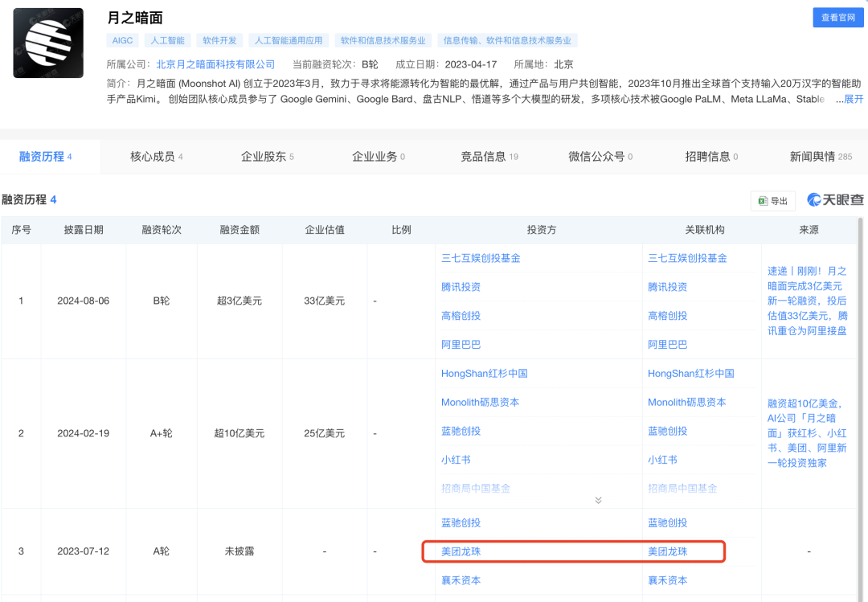Switch to the 企业股东 tab

click(268, 157)
